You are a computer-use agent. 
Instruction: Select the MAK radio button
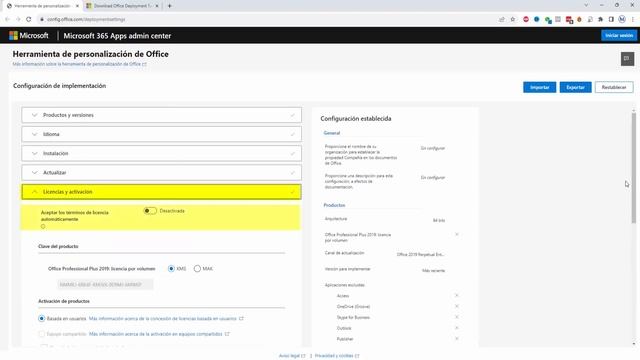pos(197,269)
